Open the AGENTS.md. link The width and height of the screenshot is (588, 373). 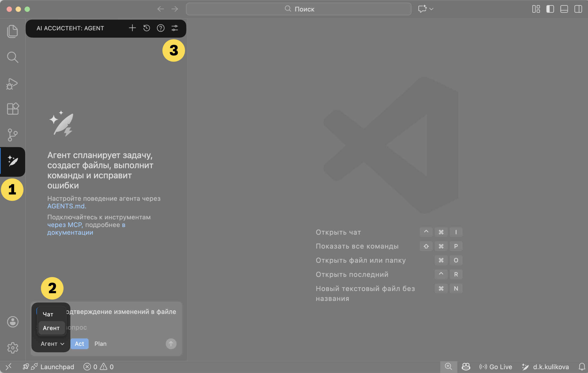(67, 206)
